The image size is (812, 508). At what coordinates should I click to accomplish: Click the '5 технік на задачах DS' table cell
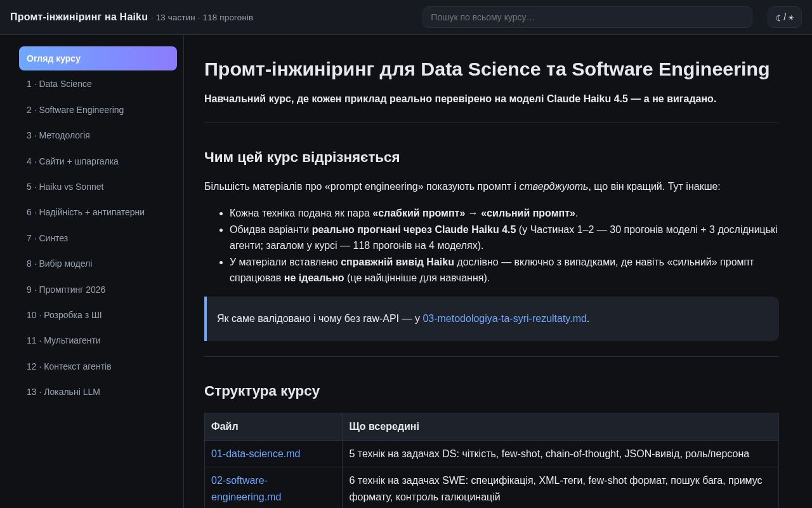[x=560, y=454]
